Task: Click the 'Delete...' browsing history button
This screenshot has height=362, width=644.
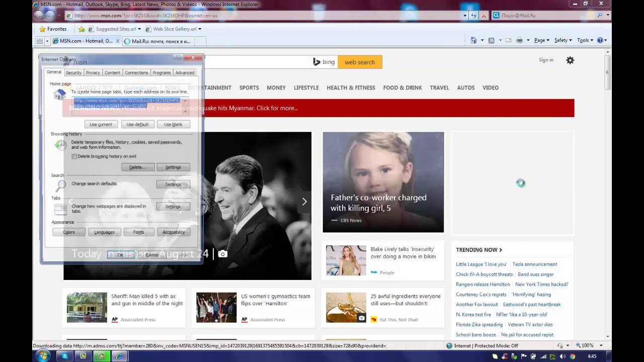Action: 137,167
